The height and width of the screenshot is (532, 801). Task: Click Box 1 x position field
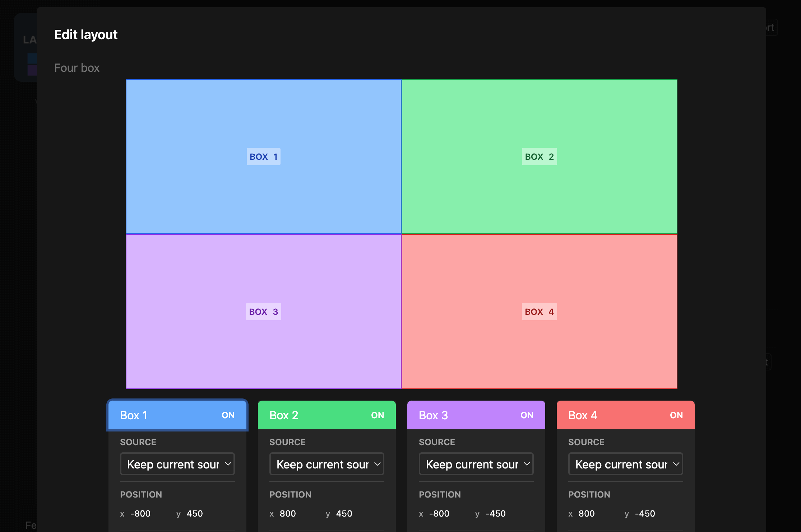point(141,514)
